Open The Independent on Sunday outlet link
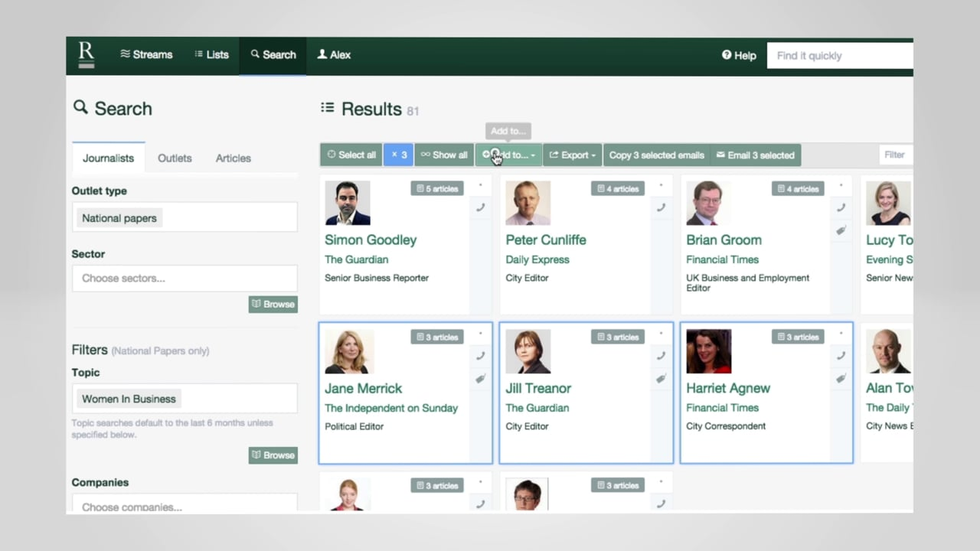 click(x=391, y=408)
